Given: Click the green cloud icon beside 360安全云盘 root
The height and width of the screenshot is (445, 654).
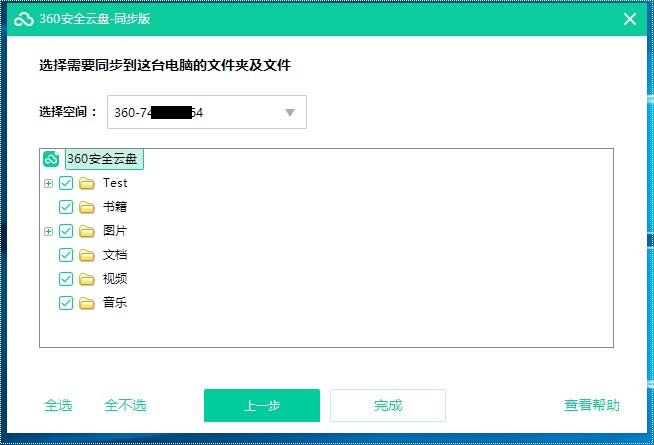Looking at the screenshot, I should coord(51,159).
